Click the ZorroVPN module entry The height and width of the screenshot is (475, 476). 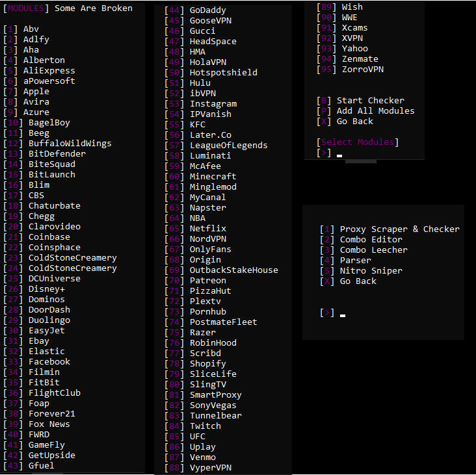pos(350,70)
